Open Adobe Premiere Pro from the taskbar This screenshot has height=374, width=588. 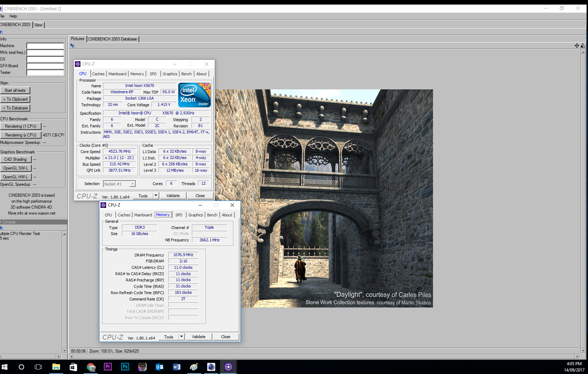(108, 367)
